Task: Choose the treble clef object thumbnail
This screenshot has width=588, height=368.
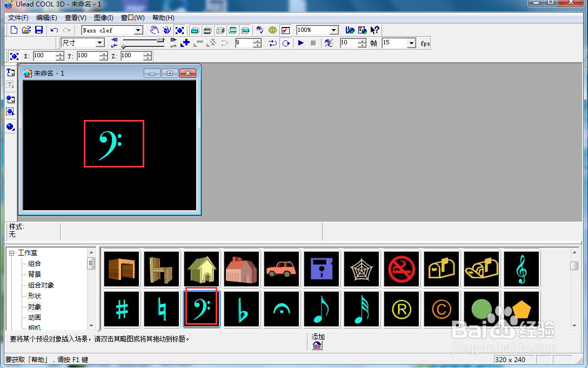Action: [x=522, y=269]
